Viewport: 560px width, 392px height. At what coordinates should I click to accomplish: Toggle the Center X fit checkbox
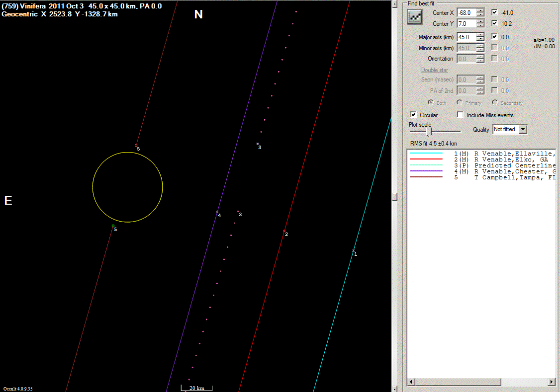494,12
